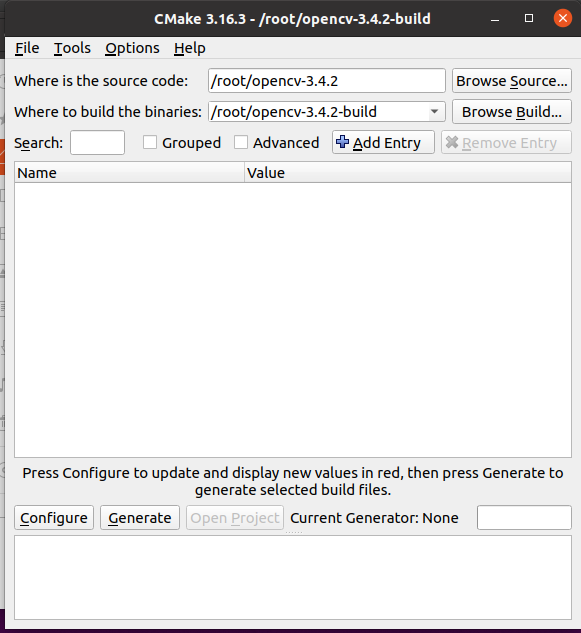Viewport: 581px width, 633px height.
Task: Minimize the CMake window
Action: [x=495, y=19]
